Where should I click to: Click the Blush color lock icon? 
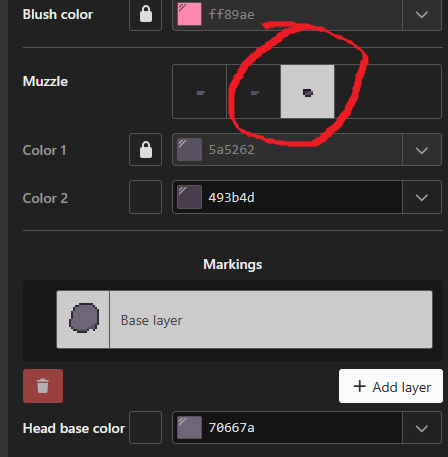pos(146,14)
